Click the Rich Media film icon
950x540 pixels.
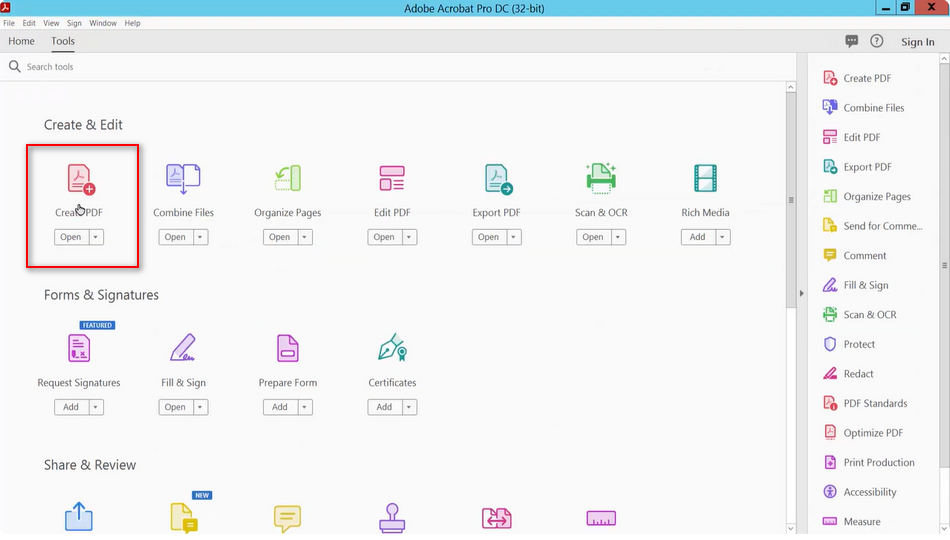coord(705,178)
